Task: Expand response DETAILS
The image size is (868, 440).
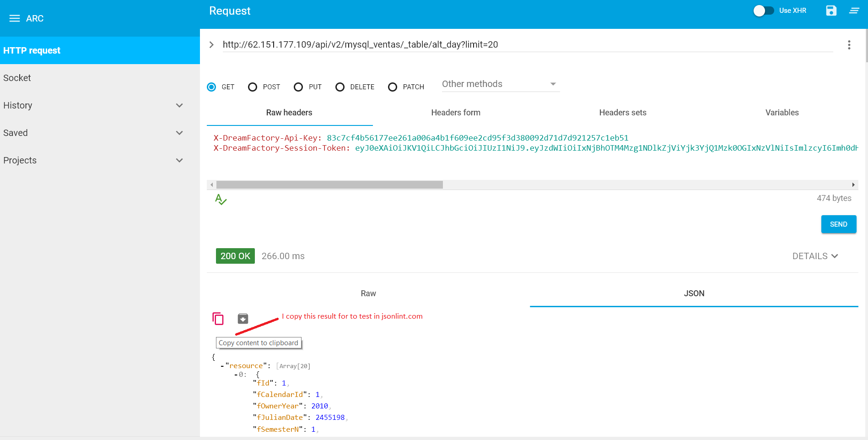Action: [815, 256]
